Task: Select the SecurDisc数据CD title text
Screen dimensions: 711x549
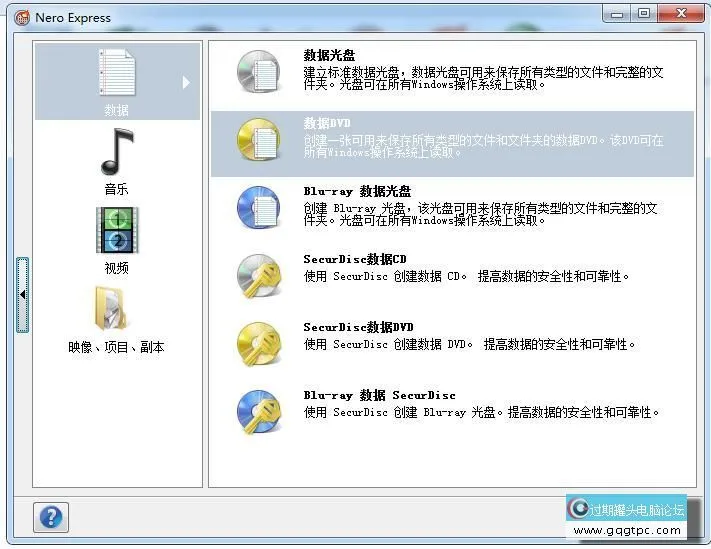Action: pos(355,259)
